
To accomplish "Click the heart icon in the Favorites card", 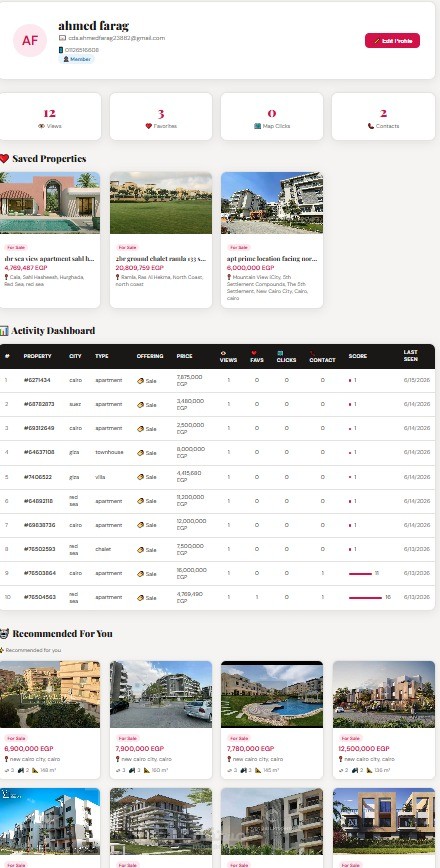I will [148, 126].
